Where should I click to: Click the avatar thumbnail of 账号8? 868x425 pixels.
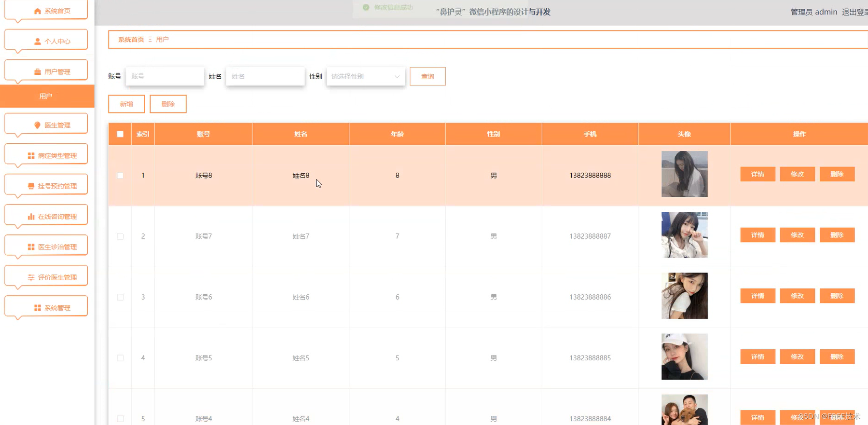(684, 174)
